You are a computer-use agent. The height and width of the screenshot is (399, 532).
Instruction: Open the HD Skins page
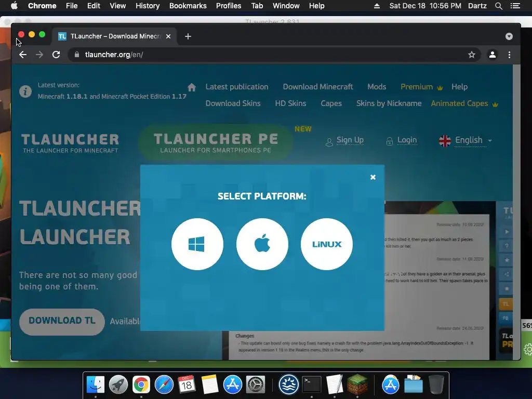click(290, 103)
